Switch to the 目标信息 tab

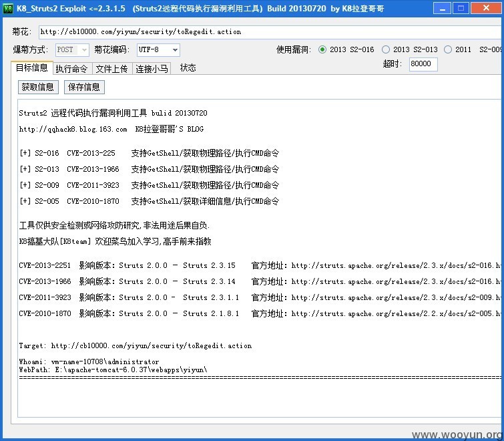pyautogui.click(x=32, y=68)
